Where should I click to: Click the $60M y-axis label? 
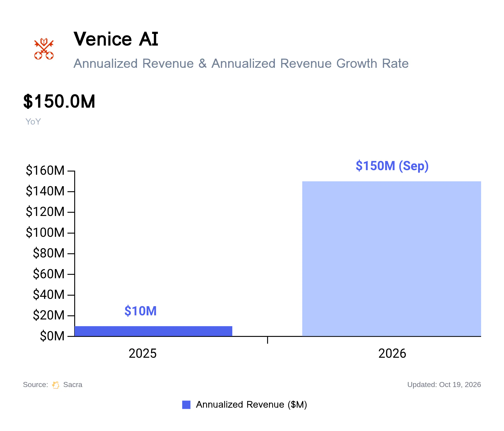point(49,274)
